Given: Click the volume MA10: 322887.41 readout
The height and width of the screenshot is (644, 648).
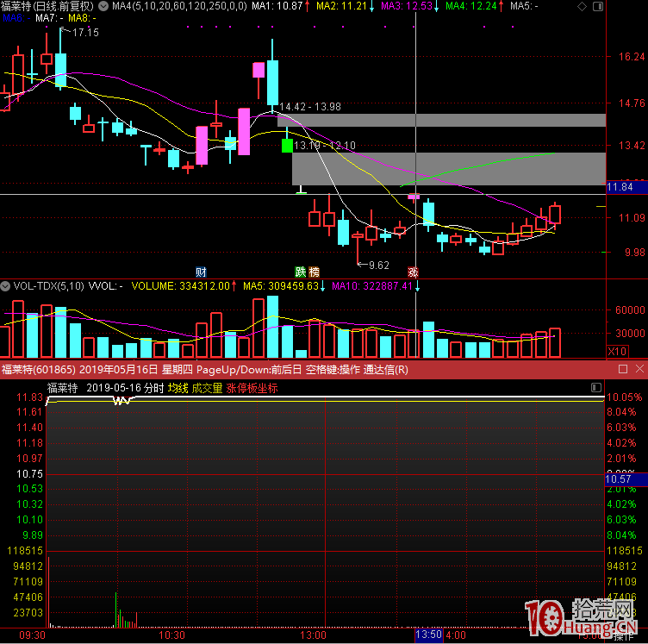Looking at the screenshot, I should coord(372,286).
